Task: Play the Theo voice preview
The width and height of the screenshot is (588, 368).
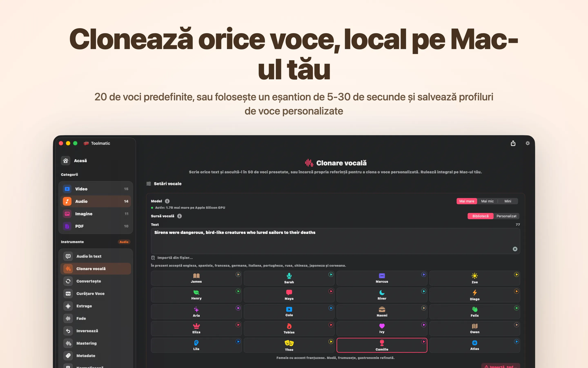Action: [x=331, y=342]
